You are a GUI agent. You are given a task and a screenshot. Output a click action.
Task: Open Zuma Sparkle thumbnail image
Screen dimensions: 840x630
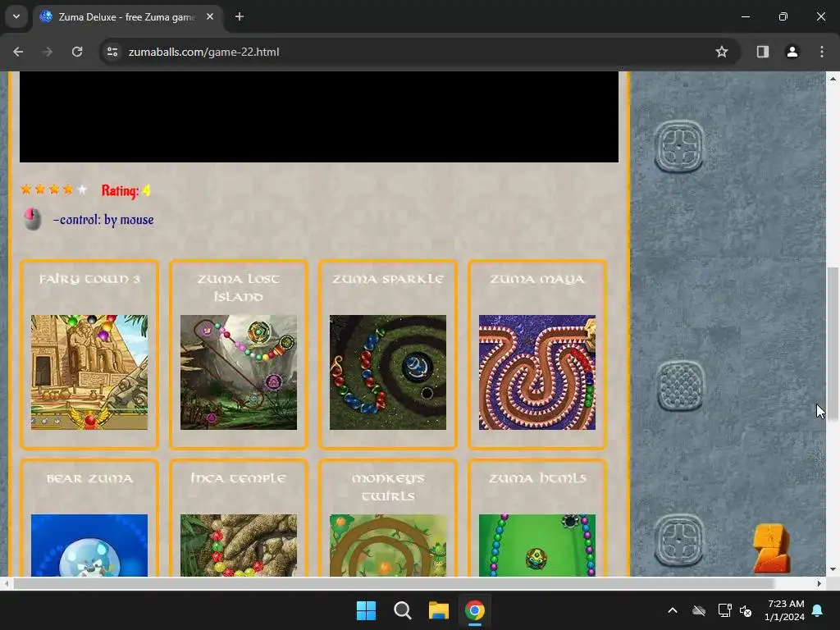pyautogui.click(x=388, y=372)
